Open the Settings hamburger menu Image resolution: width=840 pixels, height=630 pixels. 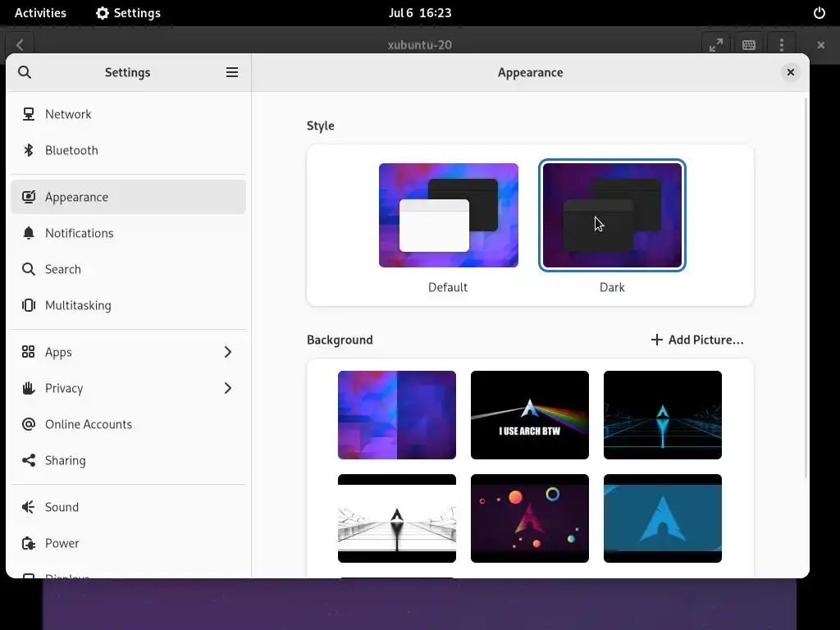(x=232, y=72)
